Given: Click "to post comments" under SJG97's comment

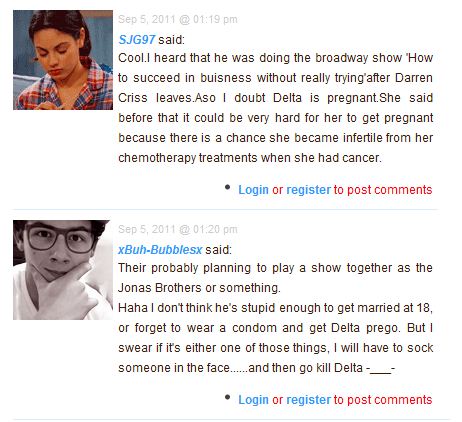Looking at the screenshot, I should coord(383,190).
